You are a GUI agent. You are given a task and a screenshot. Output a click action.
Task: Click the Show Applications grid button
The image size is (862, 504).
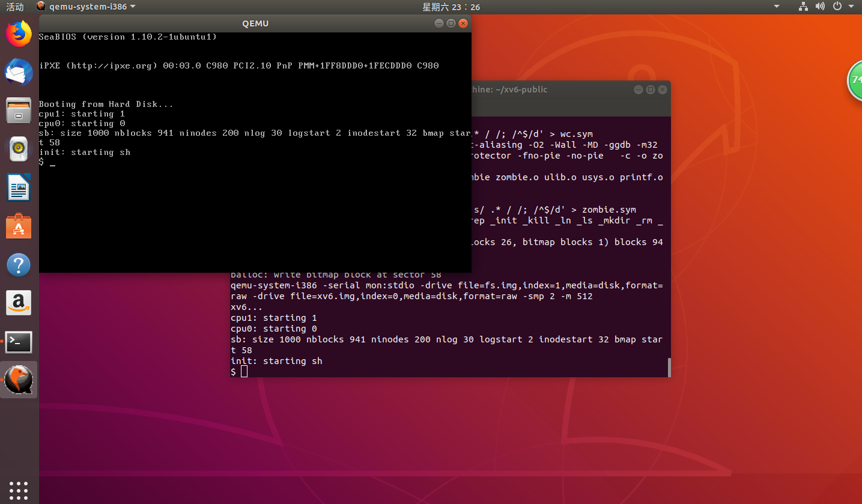pyautogui.click(x=19, y=490)
